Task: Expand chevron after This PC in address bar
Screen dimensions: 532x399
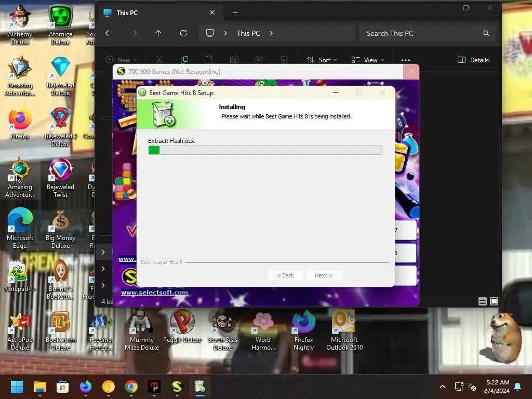Action: (271, 33)
